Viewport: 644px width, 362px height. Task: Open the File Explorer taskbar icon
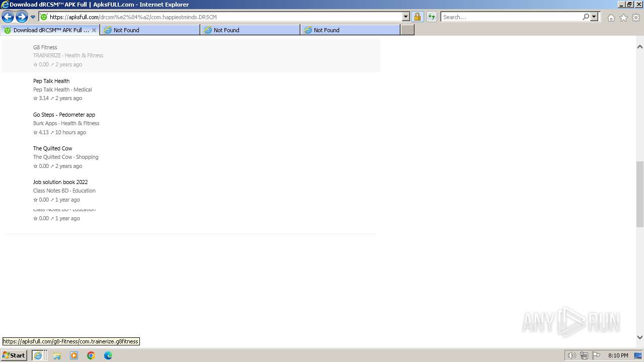click(57, 355)
